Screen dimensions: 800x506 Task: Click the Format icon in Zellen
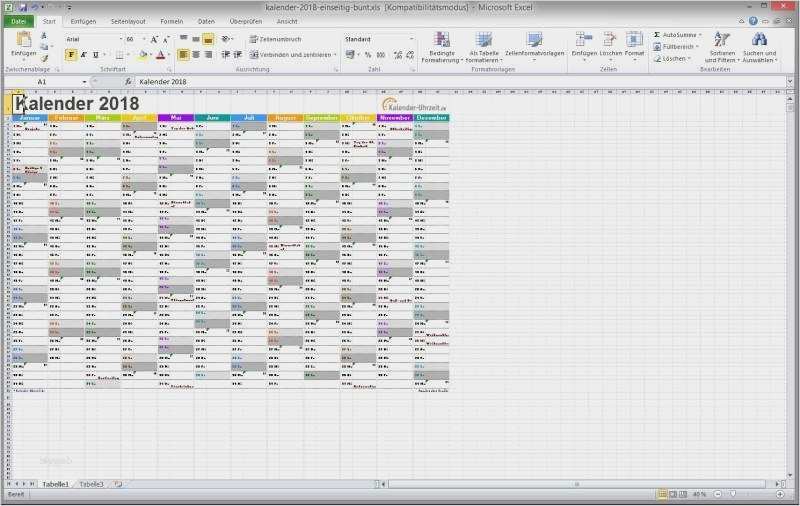click(634, 40)
